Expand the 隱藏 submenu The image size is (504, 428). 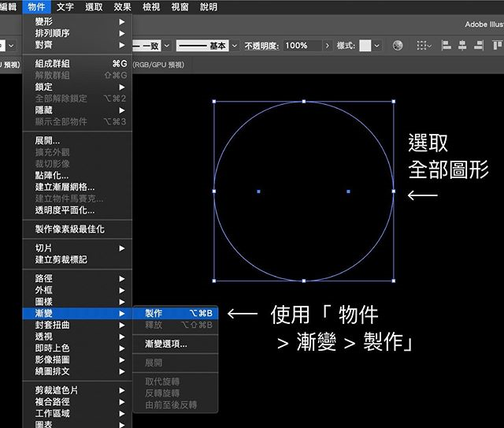tap(77, 110)
